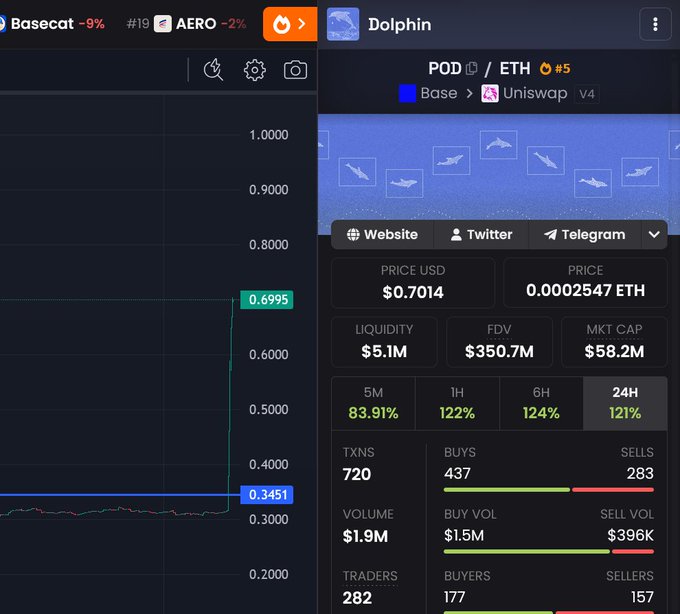Open the Dolphin Website link
Screen dimensions: 680x614
pyautogui.click(x=382, y=235)
